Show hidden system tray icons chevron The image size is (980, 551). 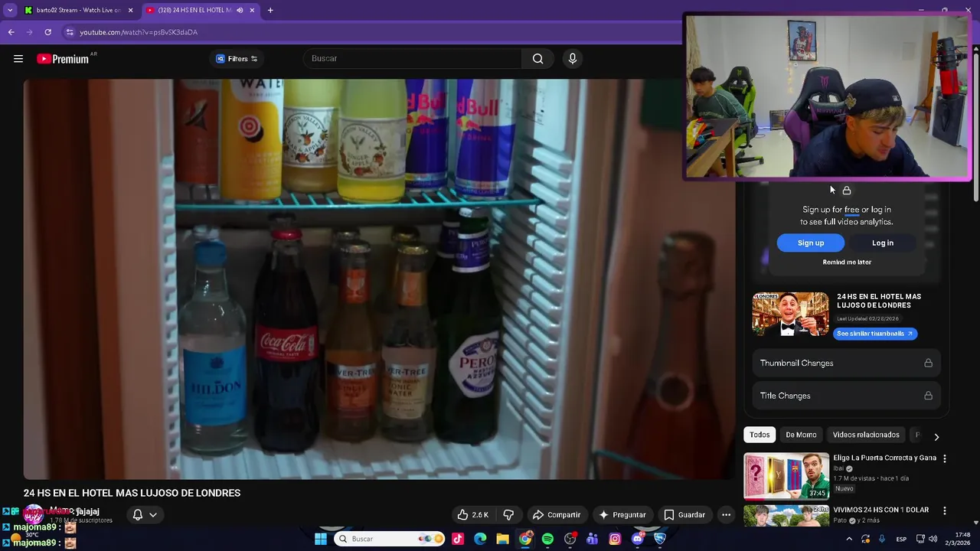point(848,539)
